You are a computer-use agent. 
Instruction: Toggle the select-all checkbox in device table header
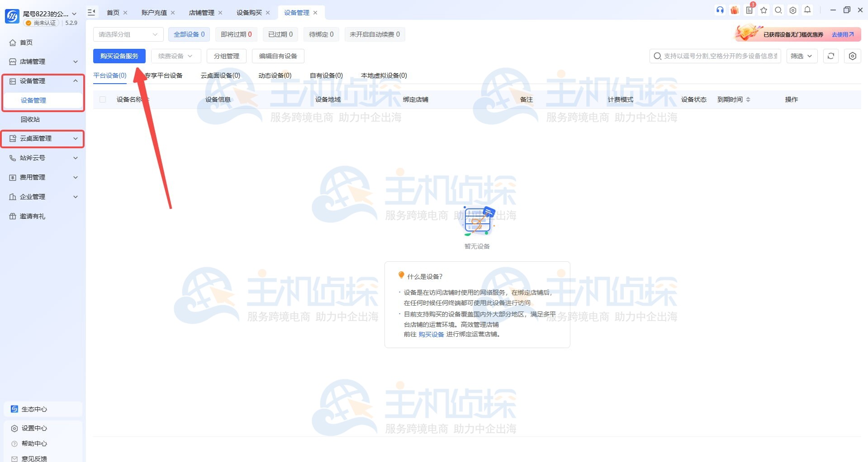pos(103,99)
